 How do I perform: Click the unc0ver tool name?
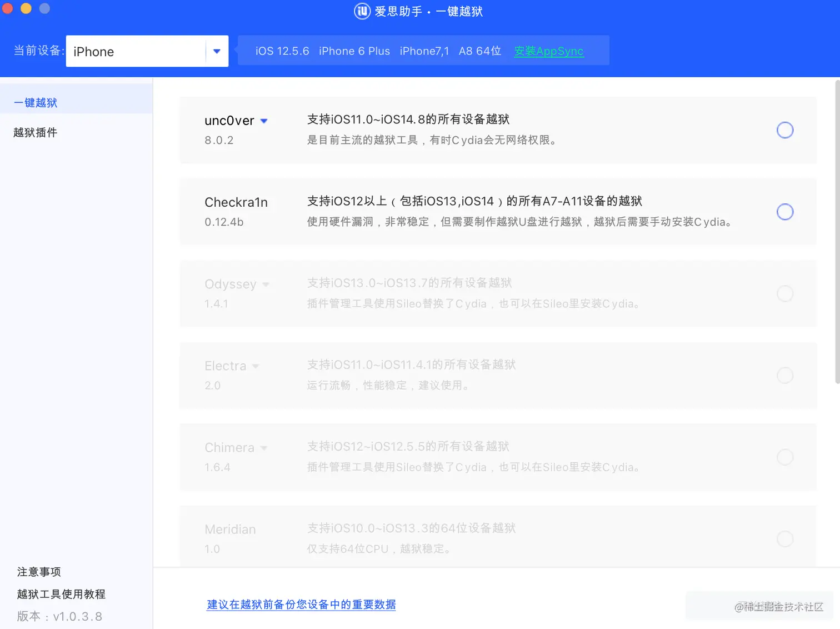pos(229,121)
